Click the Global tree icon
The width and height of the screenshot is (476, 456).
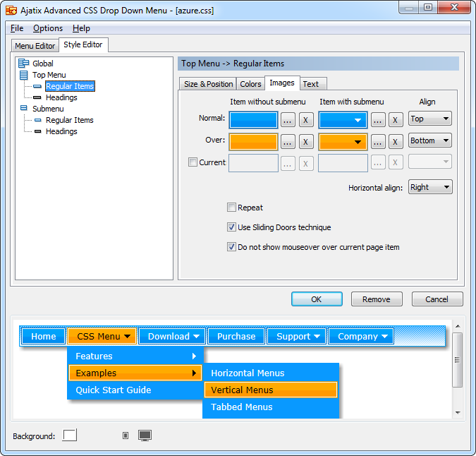23,64
